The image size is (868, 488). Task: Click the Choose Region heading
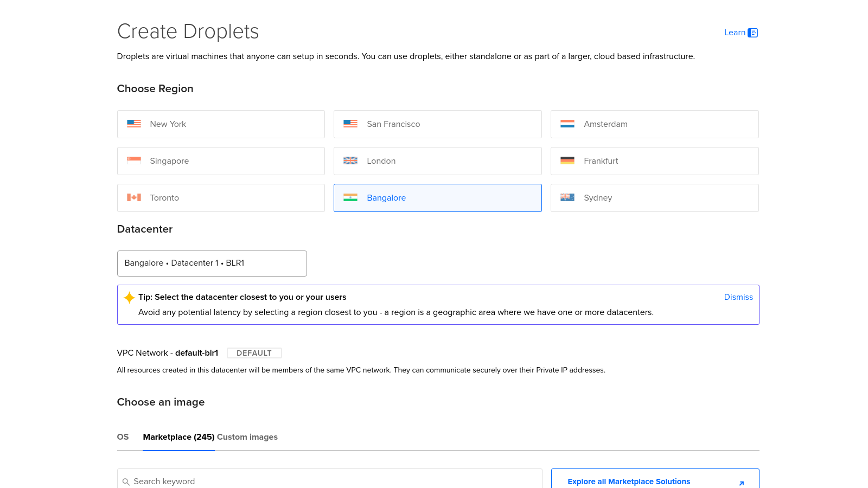point(155,89)
